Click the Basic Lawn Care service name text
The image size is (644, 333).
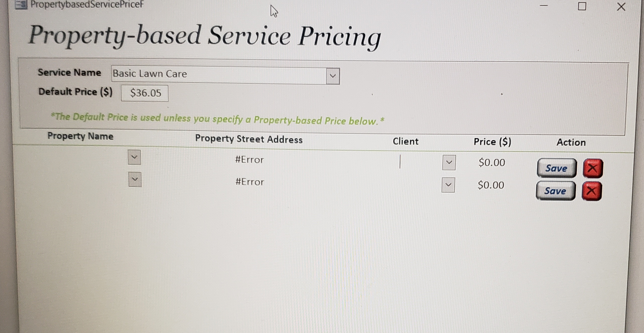click(x=150, y=74)
